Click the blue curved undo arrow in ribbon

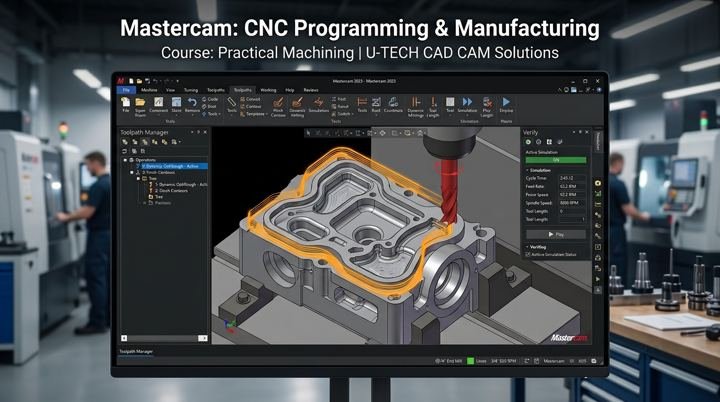(192, 102)
